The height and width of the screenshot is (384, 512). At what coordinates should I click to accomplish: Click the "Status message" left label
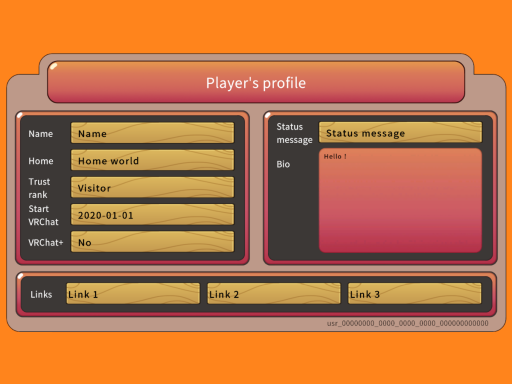pos(294,133)
